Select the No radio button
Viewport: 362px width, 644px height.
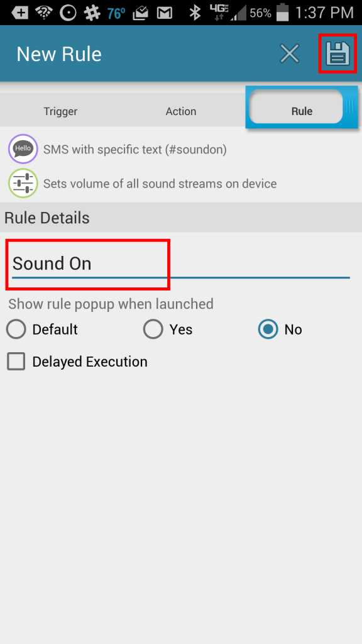pos(268,330)
